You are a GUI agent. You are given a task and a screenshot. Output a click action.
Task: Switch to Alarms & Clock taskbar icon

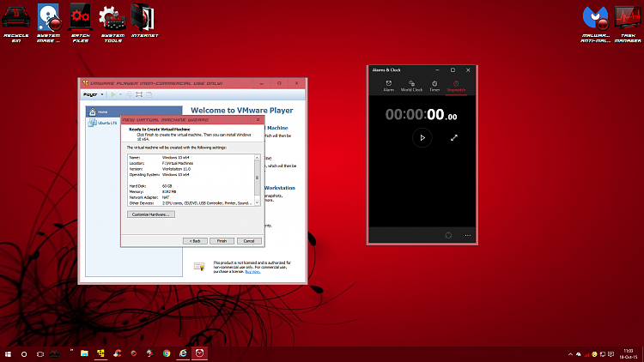tap(199, 353)
